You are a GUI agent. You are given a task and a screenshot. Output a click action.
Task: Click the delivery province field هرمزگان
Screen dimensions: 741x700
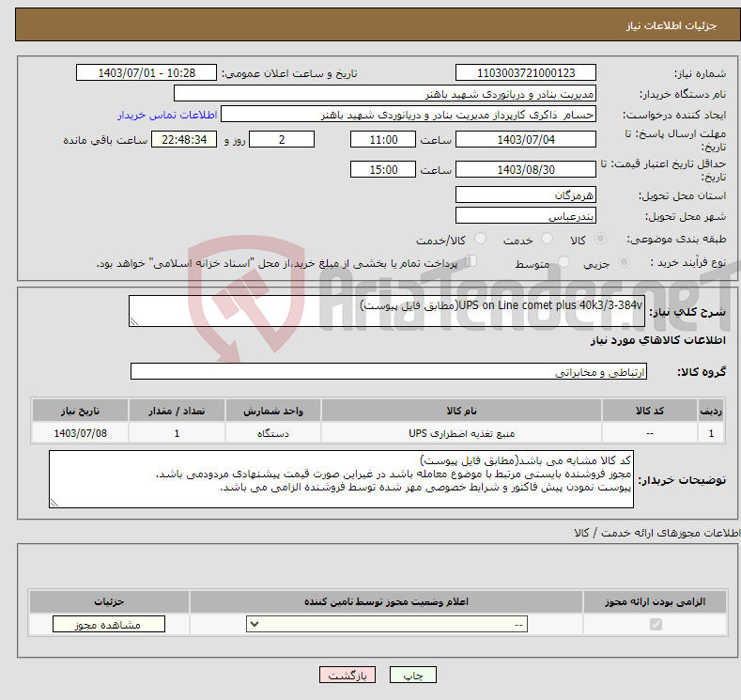click(526, 194)
